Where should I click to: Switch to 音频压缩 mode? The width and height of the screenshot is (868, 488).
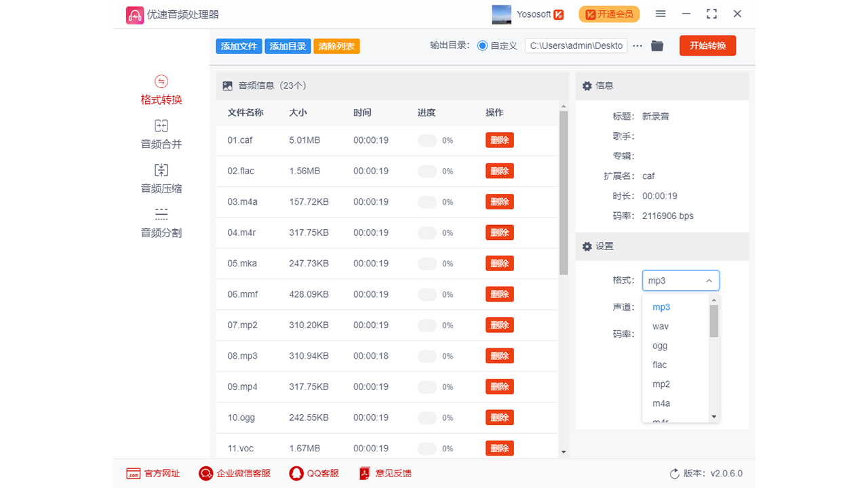pyautogui.click(x=161, y=178)
